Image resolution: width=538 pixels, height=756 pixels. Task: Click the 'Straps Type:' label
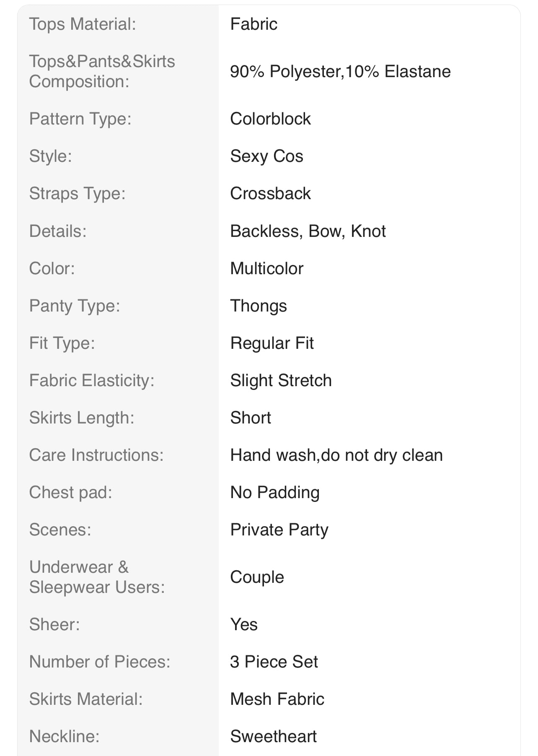point(77,194)
